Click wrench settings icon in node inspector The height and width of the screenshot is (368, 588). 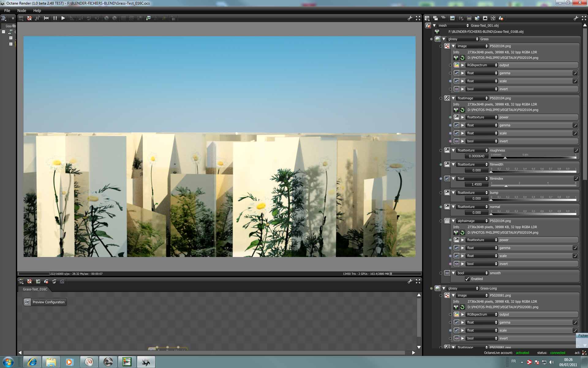tap(576, 18)
